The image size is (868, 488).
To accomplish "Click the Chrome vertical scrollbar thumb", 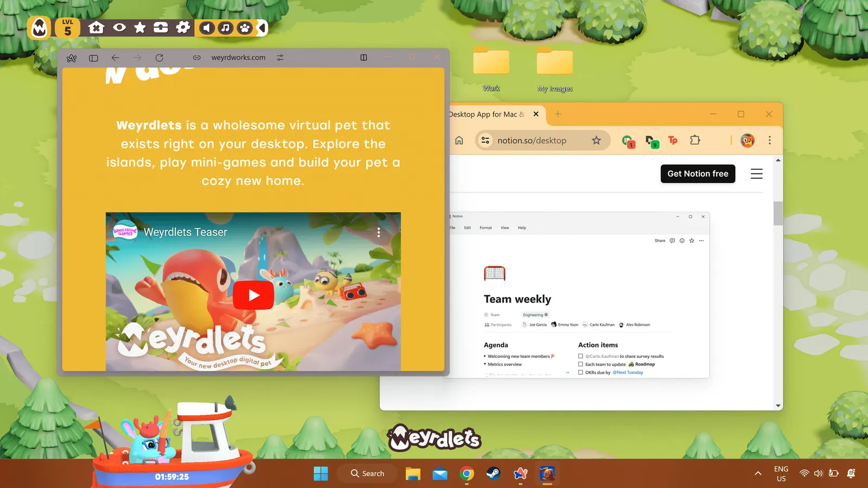I will coord(778,213).
